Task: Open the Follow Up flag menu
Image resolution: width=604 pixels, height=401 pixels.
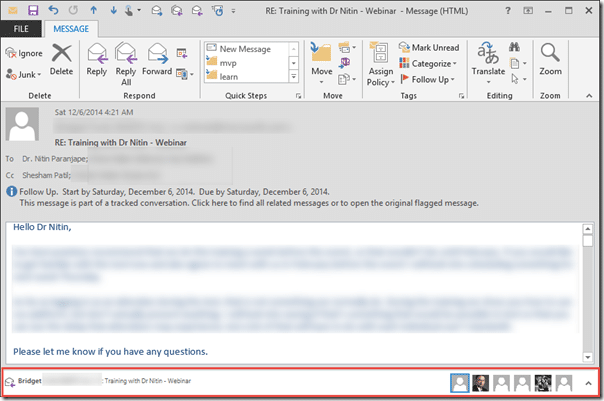Action: click(x=430, y=79)
